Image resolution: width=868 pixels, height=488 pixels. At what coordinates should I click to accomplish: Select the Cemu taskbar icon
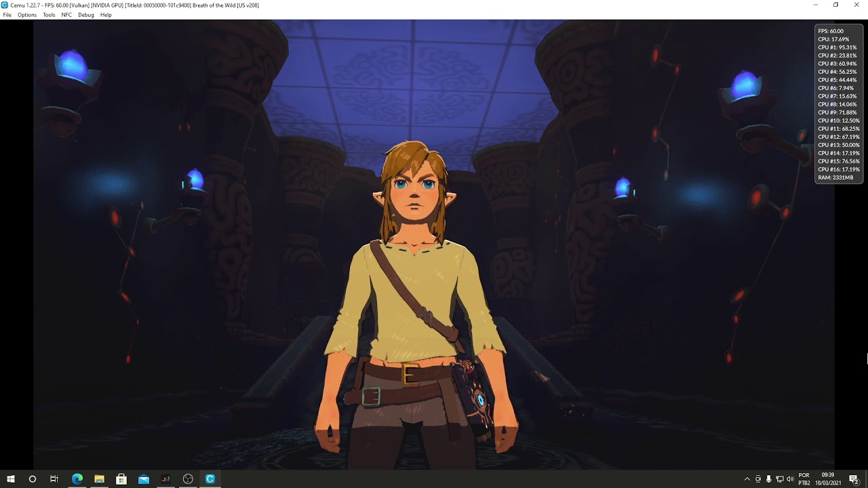[210, 479]
